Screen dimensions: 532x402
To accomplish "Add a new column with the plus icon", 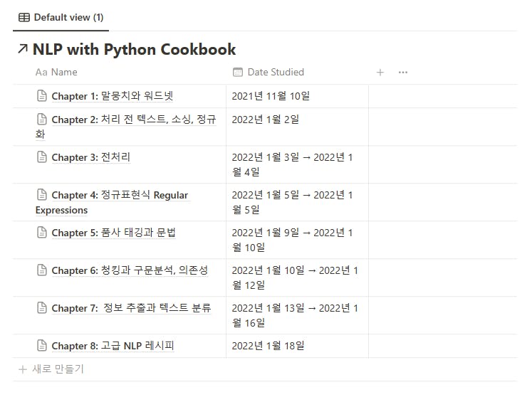I will (380, 72).
